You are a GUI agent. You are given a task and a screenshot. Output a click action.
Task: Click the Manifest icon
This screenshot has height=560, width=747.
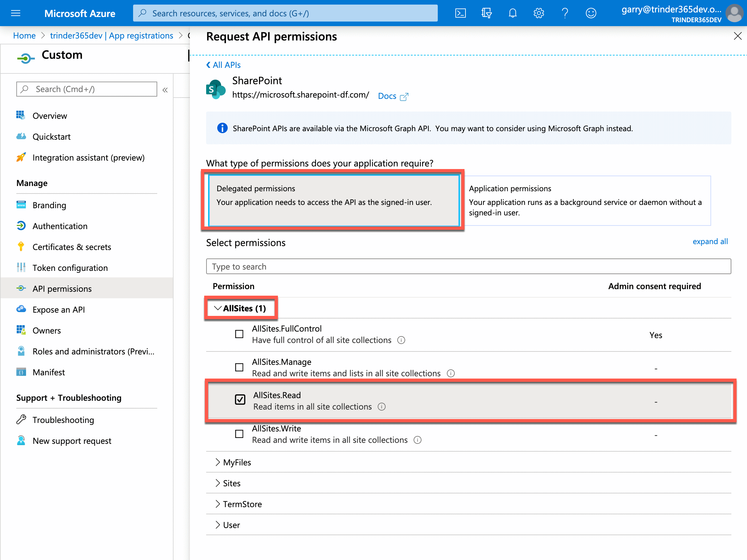[21, 372]
